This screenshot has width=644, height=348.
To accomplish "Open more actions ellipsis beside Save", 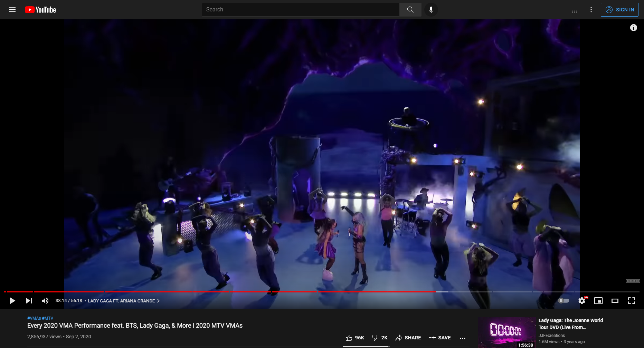I will click(x=463, y=338).
